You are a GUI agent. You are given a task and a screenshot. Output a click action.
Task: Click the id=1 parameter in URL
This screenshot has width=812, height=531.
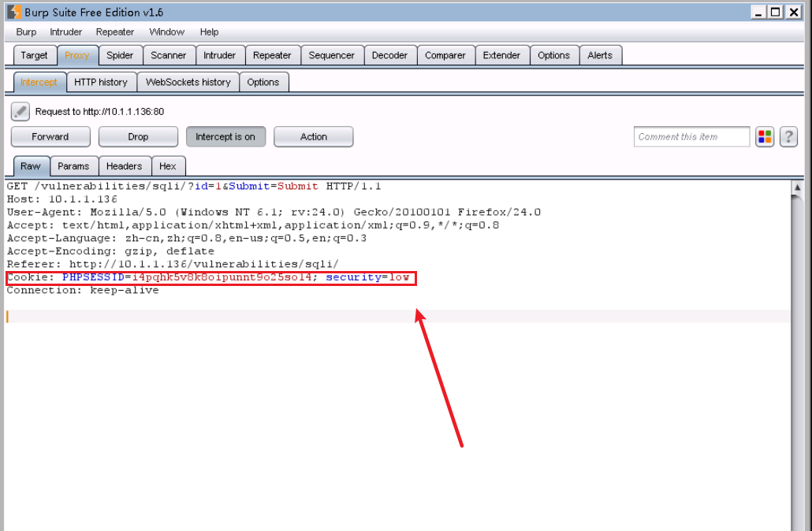click(208, 186)
